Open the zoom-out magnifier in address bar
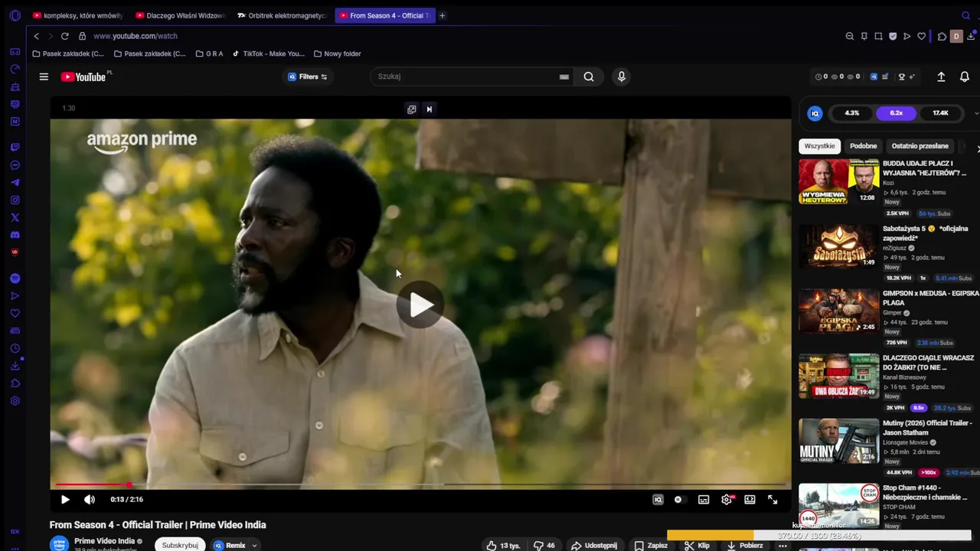 849,36
